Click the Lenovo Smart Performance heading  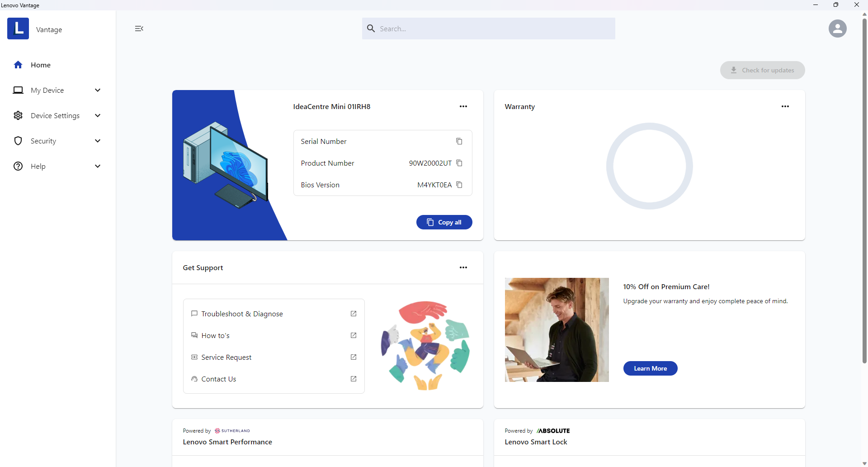(x=227, y=442)
